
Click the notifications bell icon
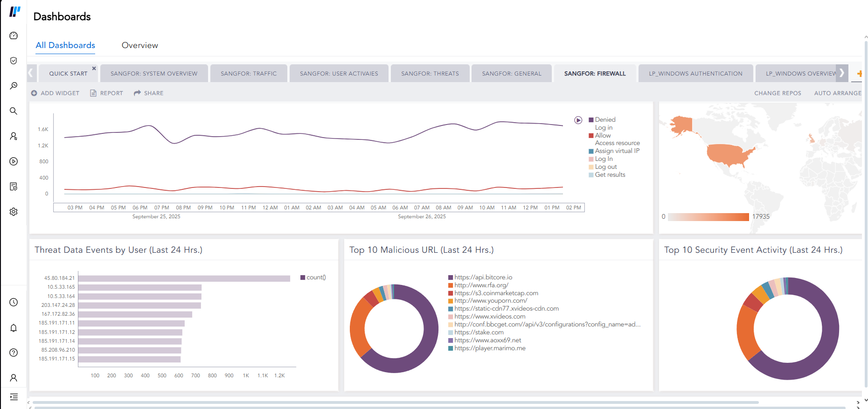tap(14, 328)
